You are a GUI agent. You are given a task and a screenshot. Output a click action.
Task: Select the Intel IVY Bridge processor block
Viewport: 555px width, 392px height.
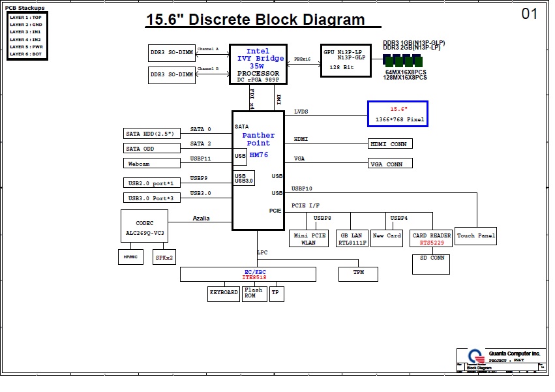(258, 65)
